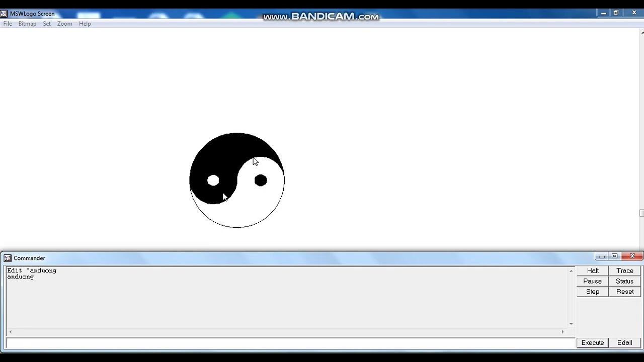Click the Reset button
Screen dimensions: 644x362
(x=625, y=292)
